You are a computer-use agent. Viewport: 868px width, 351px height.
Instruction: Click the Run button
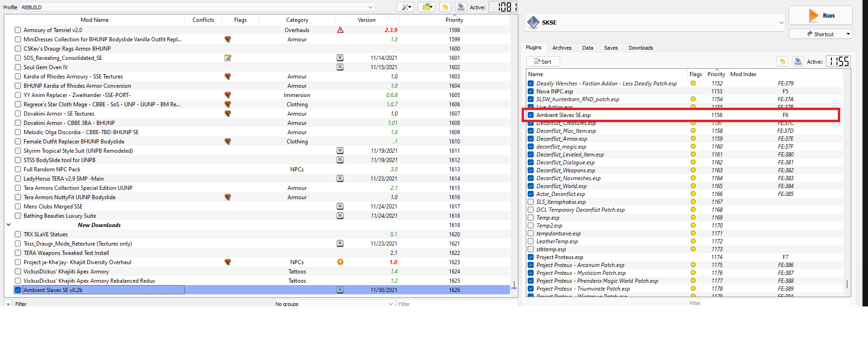(820, 15)
